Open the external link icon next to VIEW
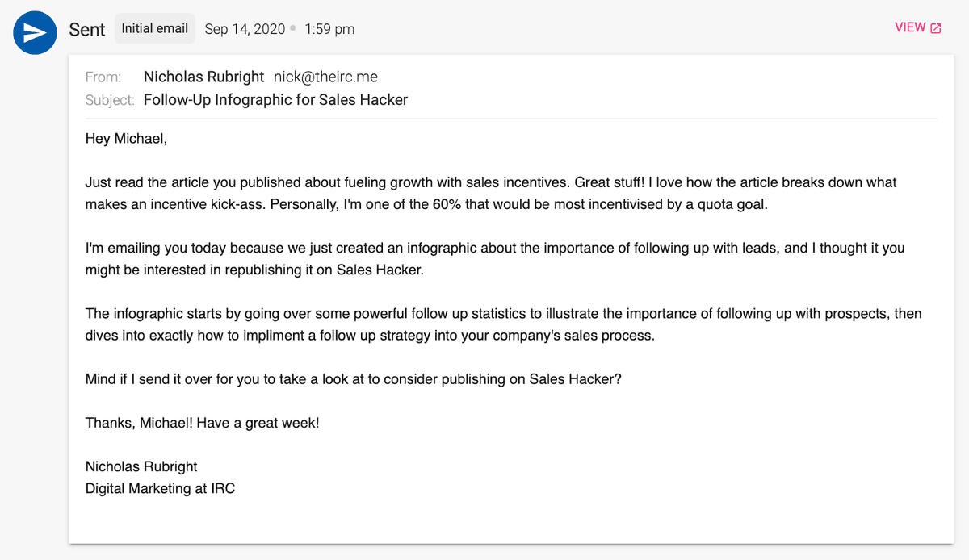The width and height of the screenshot is (969, 560). pyautogui.click(x=936, y=28)
